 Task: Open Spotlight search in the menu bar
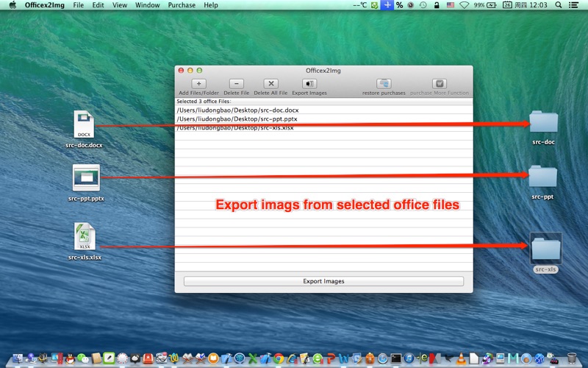(558, 5)
